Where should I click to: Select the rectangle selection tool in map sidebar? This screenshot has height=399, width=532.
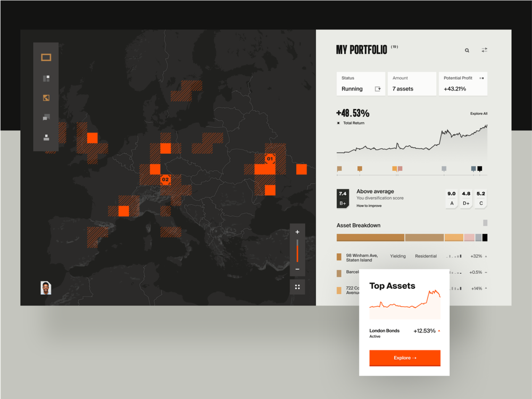pos(46,57)
